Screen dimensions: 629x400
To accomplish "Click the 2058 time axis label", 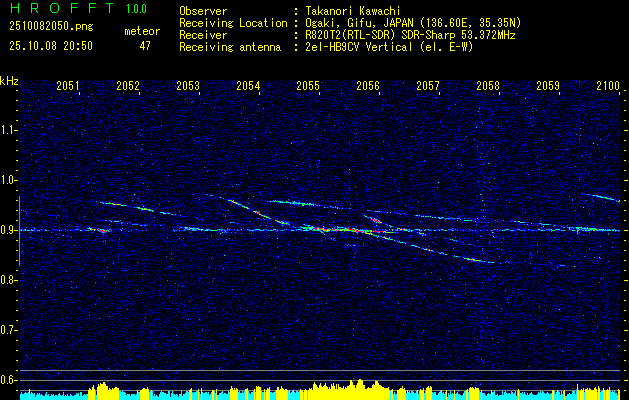I will tap(488, 85).
